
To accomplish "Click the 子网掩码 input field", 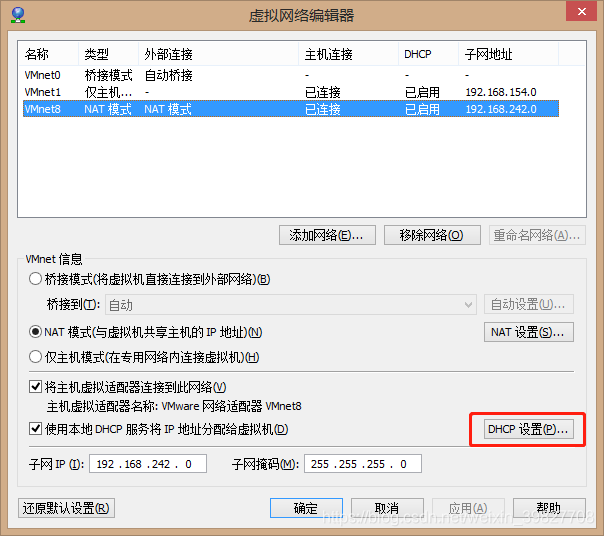I will (x=363, y=464).
